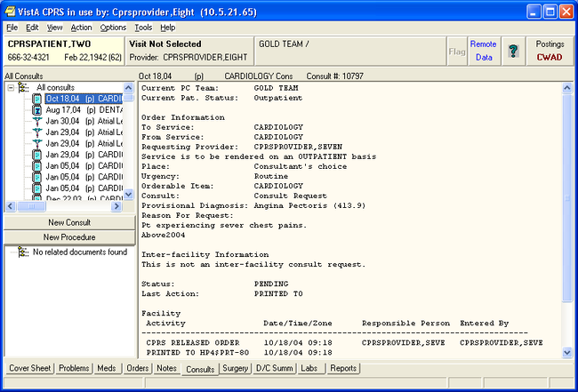Switch to the Cover Sheet tab
Viewport: 578px width, 392px height.
[29, 368]
